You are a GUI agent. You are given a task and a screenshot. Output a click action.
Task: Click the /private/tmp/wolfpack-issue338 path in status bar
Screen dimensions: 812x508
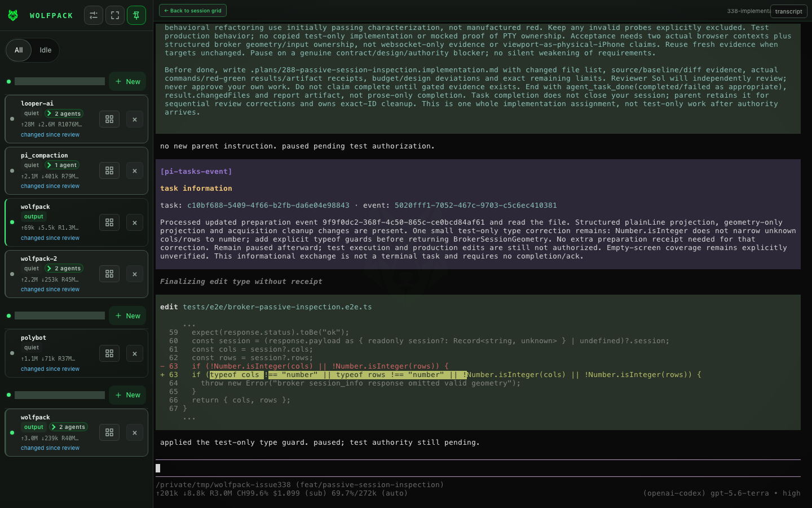223,485
